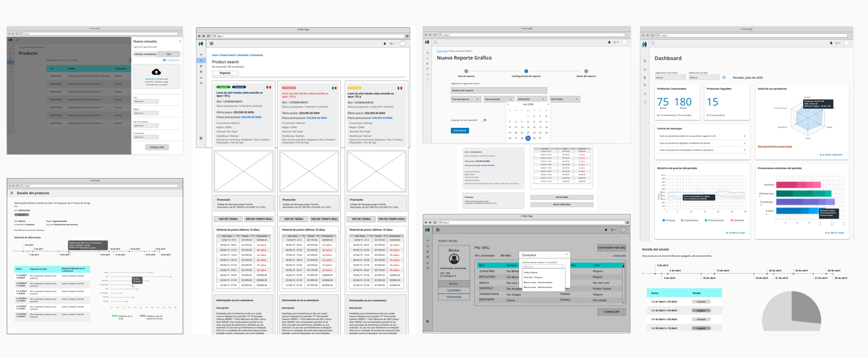Viewport: 868px width, 358px height.
Task: Select day 15 in the July 2020 calendar
Action: coord(528,127)
